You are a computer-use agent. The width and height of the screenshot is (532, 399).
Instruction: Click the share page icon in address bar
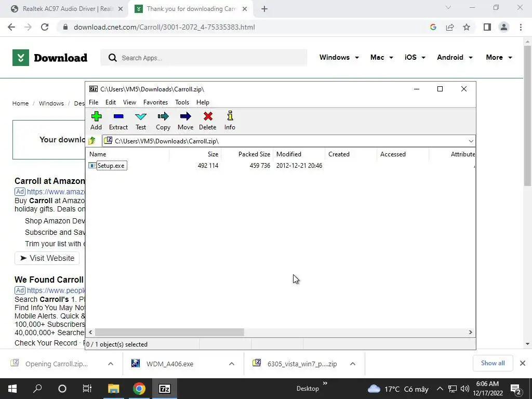[x=450, y=27]
